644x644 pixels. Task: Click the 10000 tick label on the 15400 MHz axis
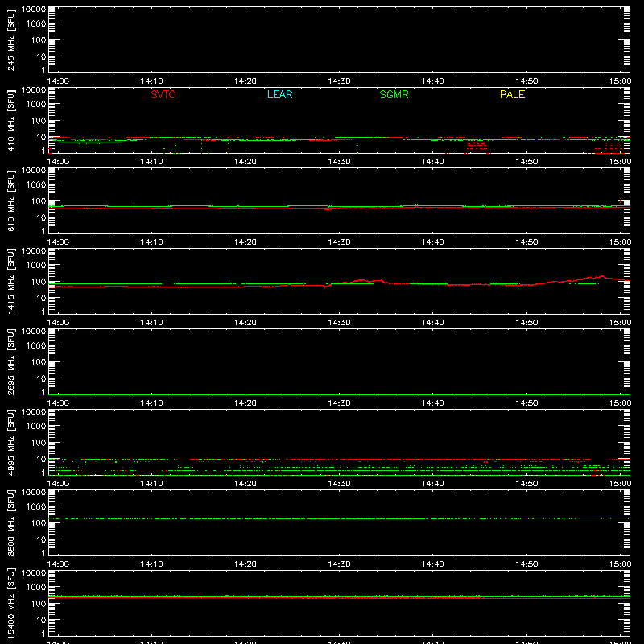(34, 573)
